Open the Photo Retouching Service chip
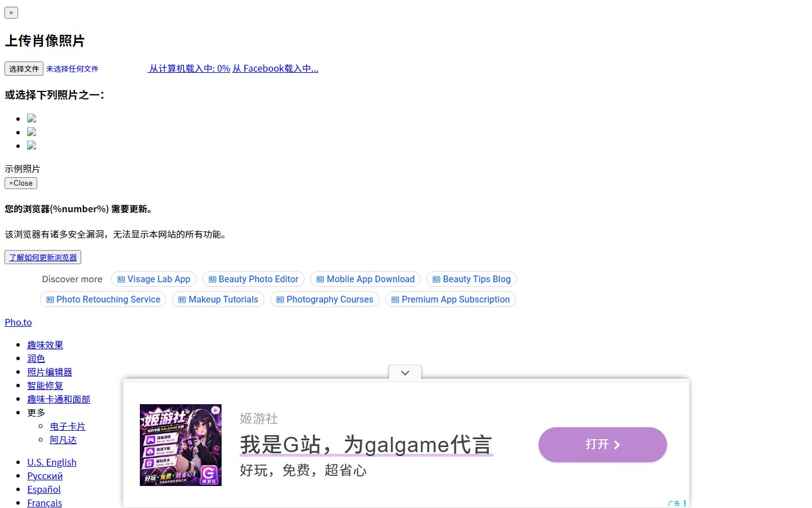Viewport: 812px width, 508px height. 103,300
